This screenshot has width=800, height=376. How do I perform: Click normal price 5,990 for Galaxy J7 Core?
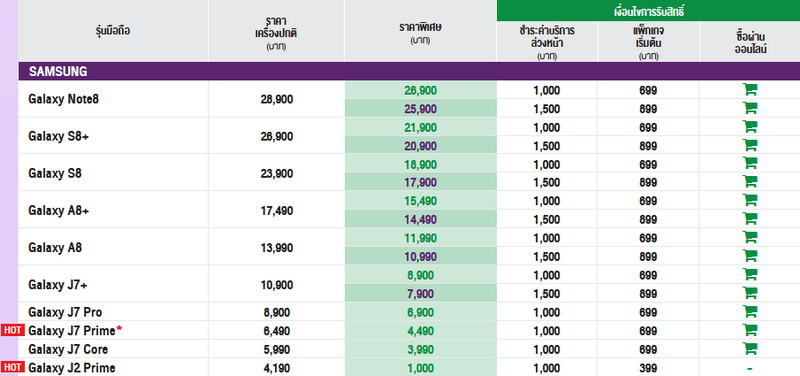pyautogui.click(x=278, y=350)
